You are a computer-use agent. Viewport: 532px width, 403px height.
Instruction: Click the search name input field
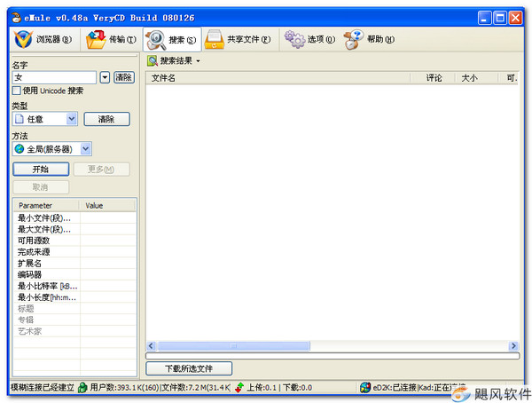tap(54, 77)
